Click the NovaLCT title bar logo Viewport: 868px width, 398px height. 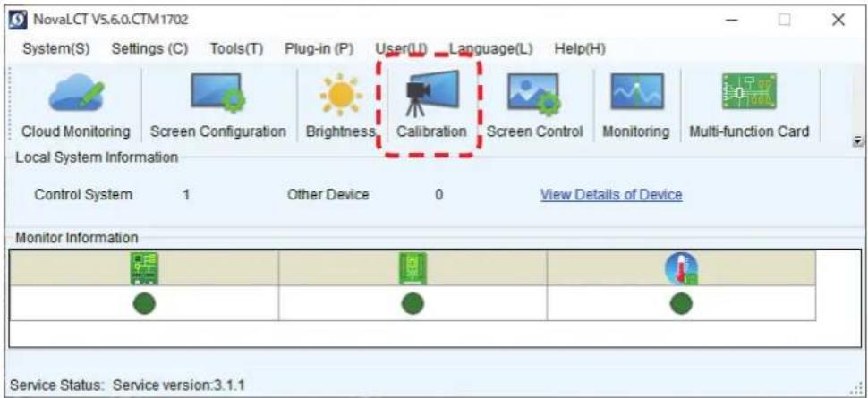click(x=19, y=20)
